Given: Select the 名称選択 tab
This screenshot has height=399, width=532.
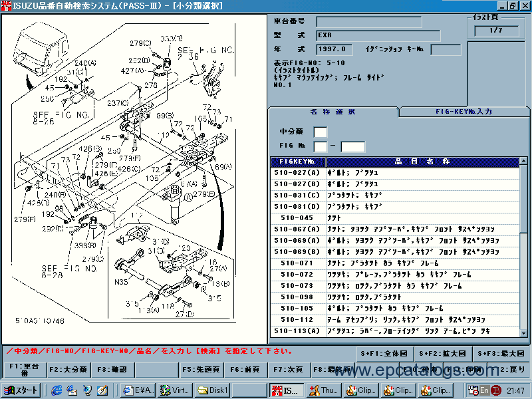Looking at the screenshot, I should [332, 112].
